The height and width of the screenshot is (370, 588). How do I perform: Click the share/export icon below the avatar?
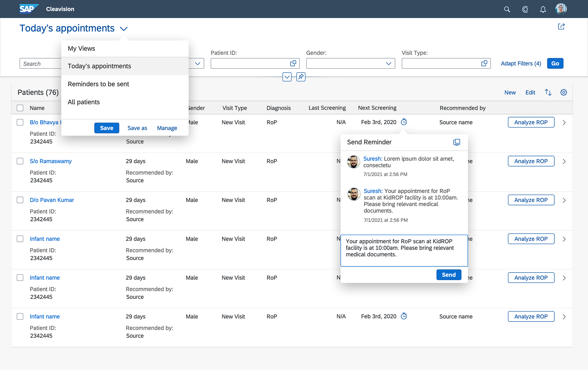[561, 26]
